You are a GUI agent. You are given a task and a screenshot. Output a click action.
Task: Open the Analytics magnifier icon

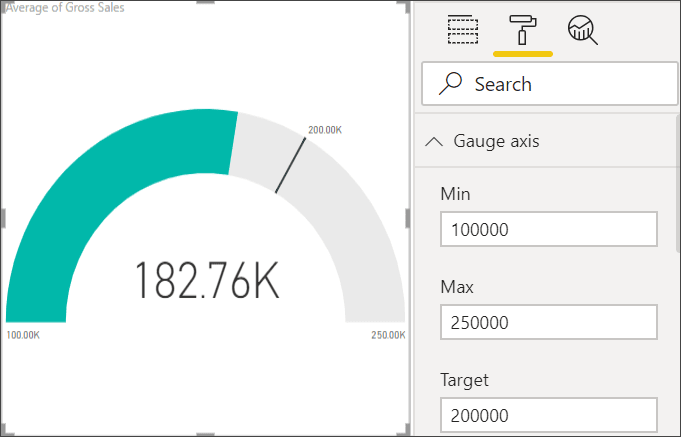coord(582,30)
